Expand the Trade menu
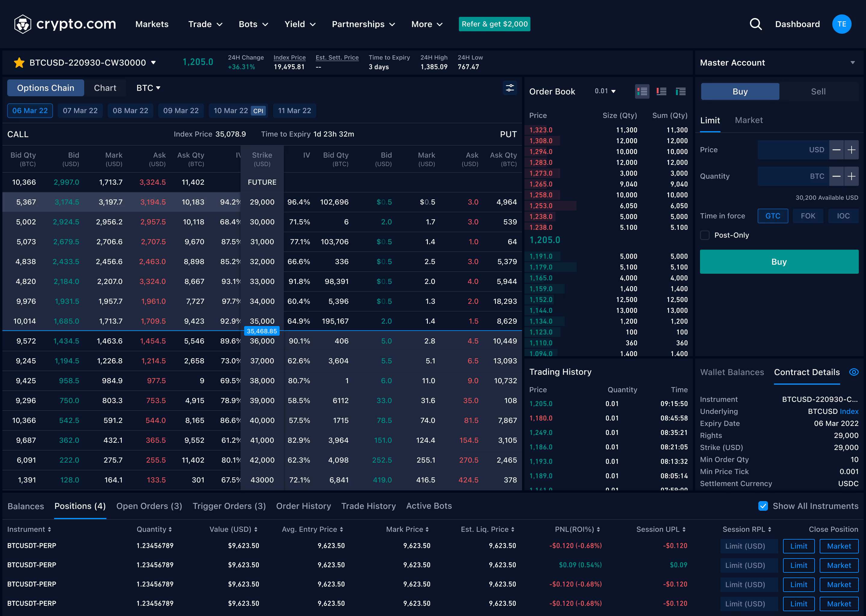Screen dimensions: 866x616 pyautogui.click(x=205, y=24)
